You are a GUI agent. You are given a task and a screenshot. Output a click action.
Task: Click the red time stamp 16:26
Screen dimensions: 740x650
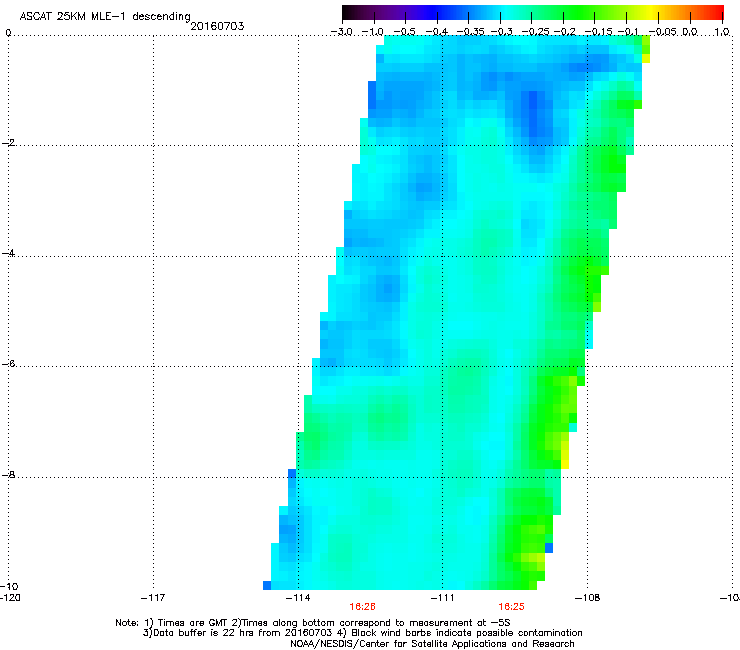tap(362, 607)
